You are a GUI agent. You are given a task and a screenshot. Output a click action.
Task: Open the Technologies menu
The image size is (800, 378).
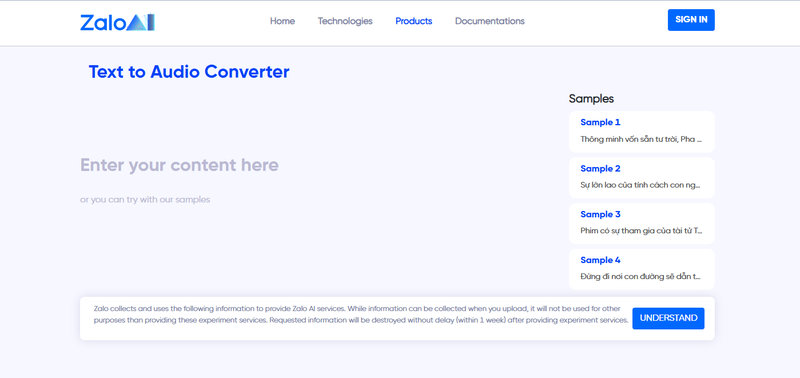tap(345, 21)
